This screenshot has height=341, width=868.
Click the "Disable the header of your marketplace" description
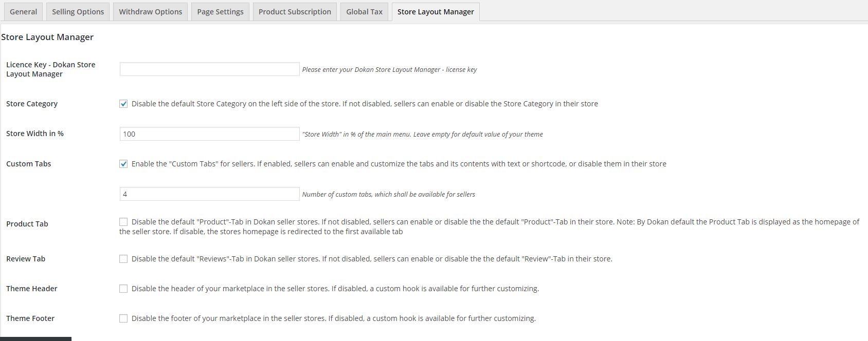tap(335, 289)
